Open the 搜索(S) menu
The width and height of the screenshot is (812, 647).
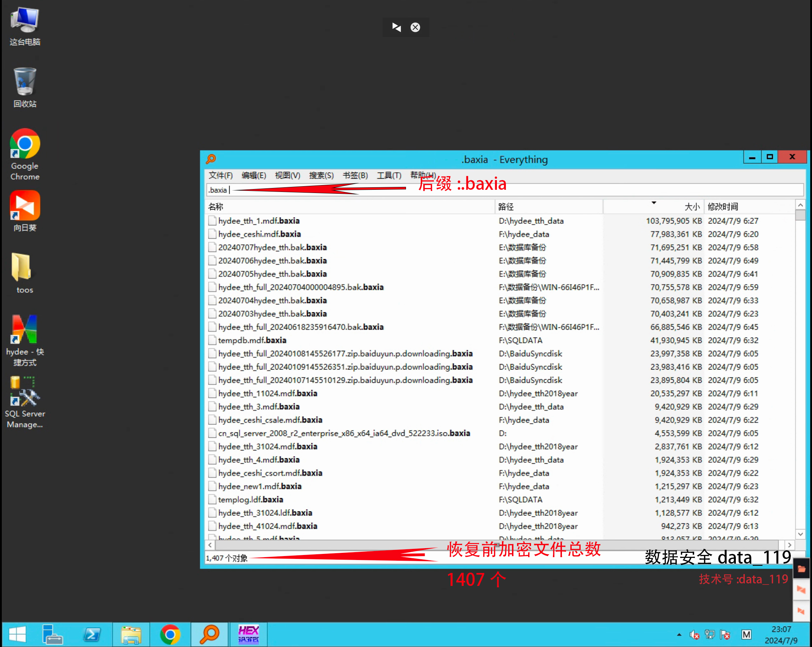click(321, 176)
